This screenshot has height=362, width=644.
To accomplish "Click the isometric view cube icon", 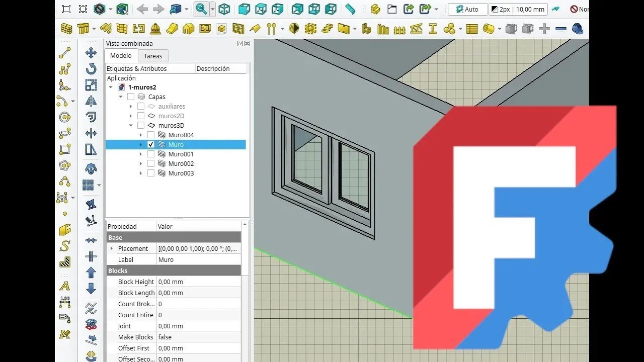I will (x=224, y=9).
